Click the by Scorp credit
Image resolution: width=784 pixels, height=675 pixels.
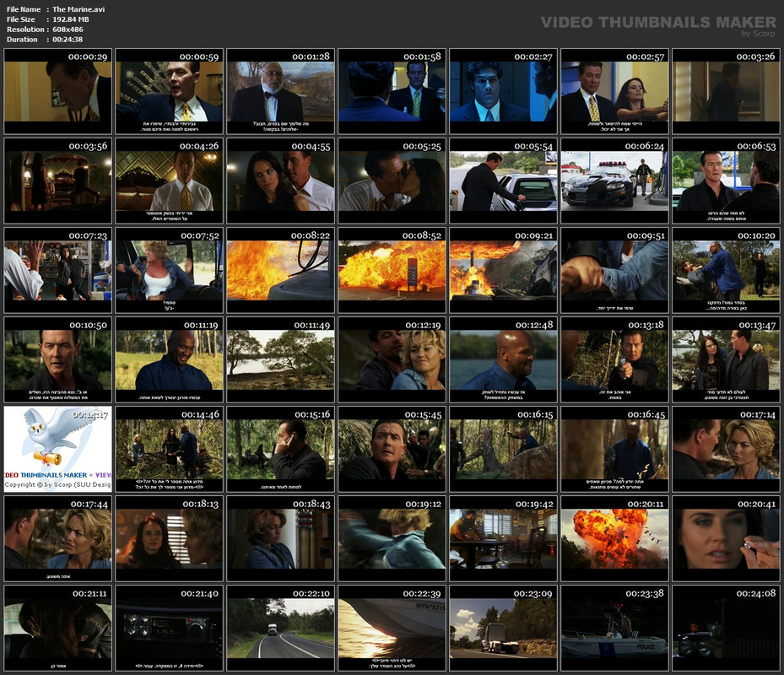click(x=758, y=34)
